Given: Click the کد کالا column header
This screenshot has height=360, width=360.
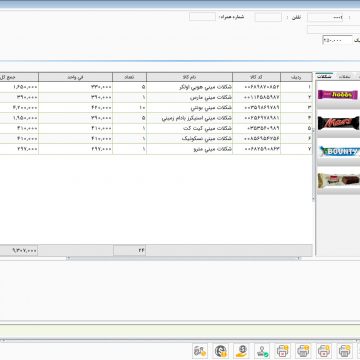Looking at the screenshot, I should 257,77.
